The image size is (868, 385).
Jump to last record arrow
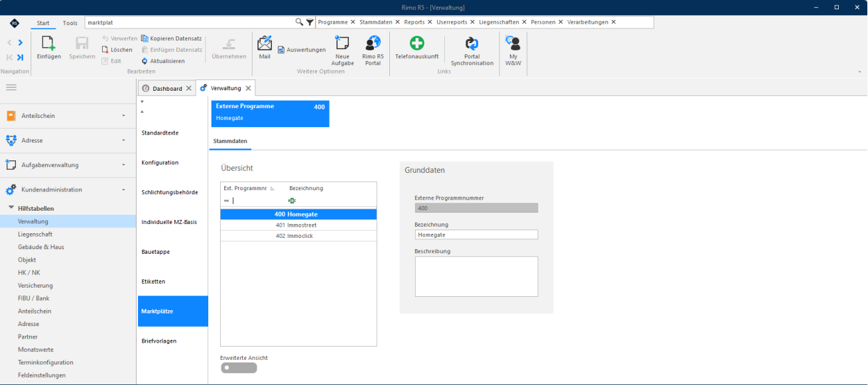(20, 57)
